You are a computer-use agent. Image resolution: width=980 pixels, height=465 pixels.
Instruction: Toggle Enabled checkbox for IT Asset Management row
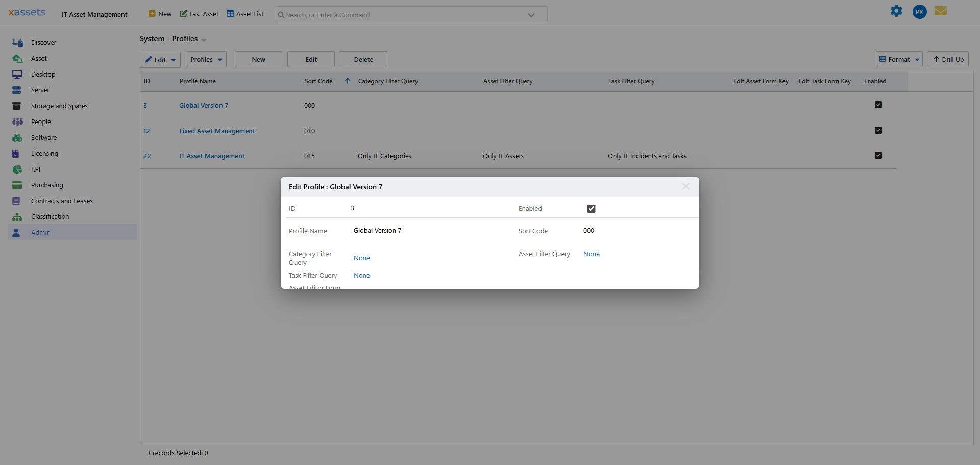[x=878, y=155]
